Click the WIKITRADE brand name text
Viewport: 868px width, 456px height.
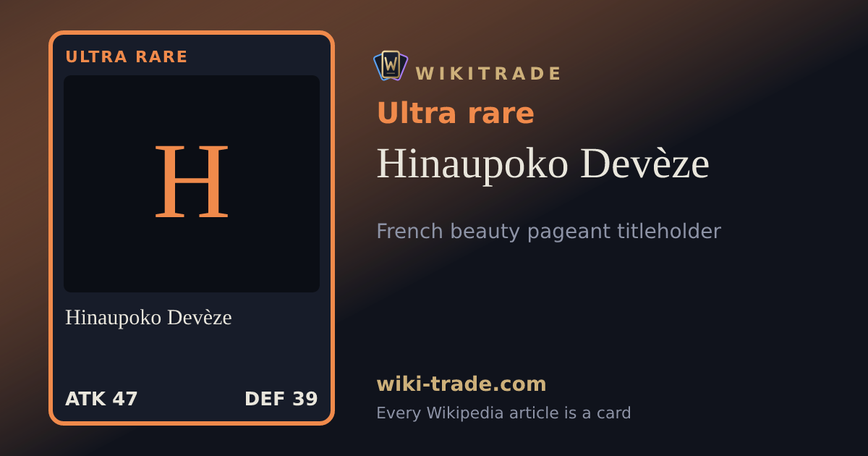488,74
